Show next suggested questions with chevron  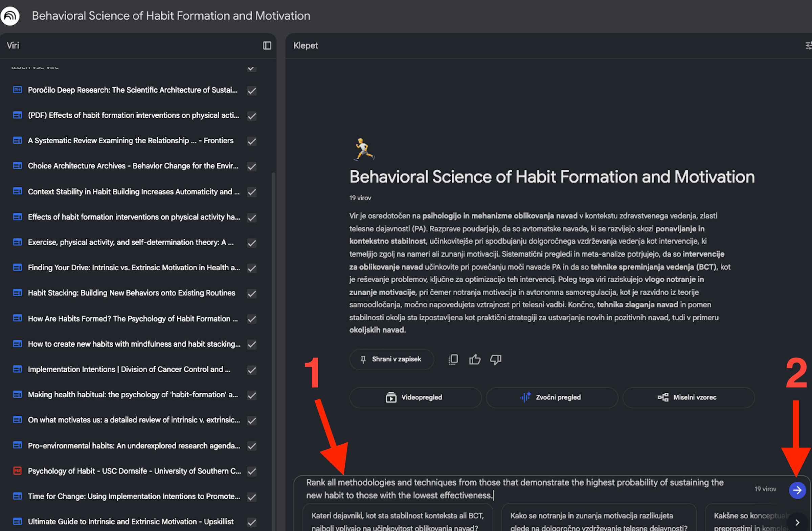(797, 522)
